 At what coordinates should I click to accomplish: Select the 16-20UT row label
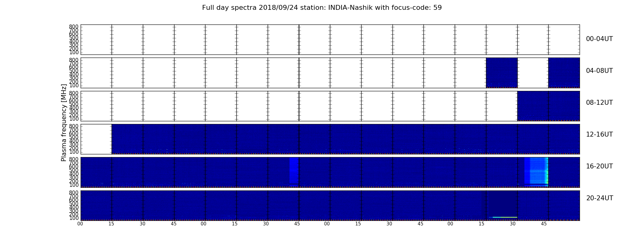pos(599,166)
